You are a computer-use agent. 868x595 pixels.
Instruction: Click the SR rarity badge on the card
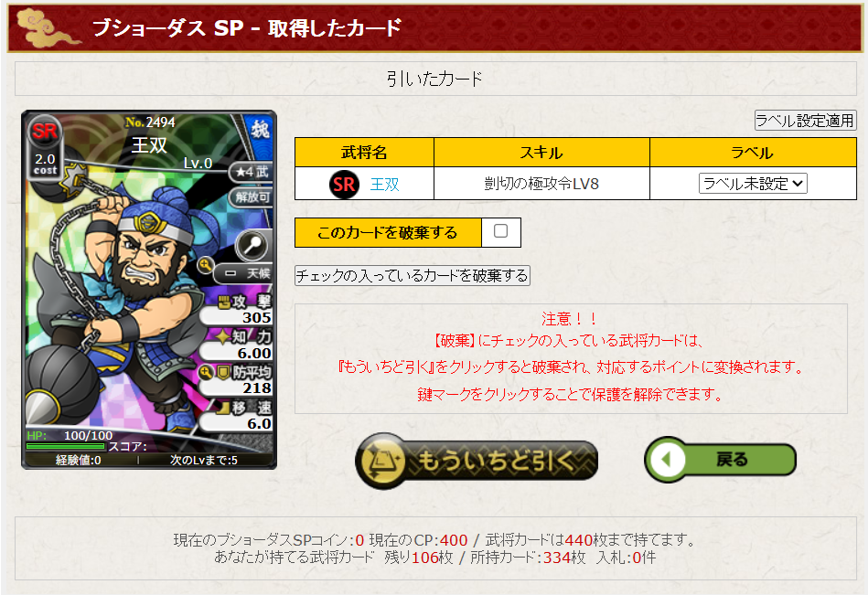pyautogui.click(x=45, y=132)
